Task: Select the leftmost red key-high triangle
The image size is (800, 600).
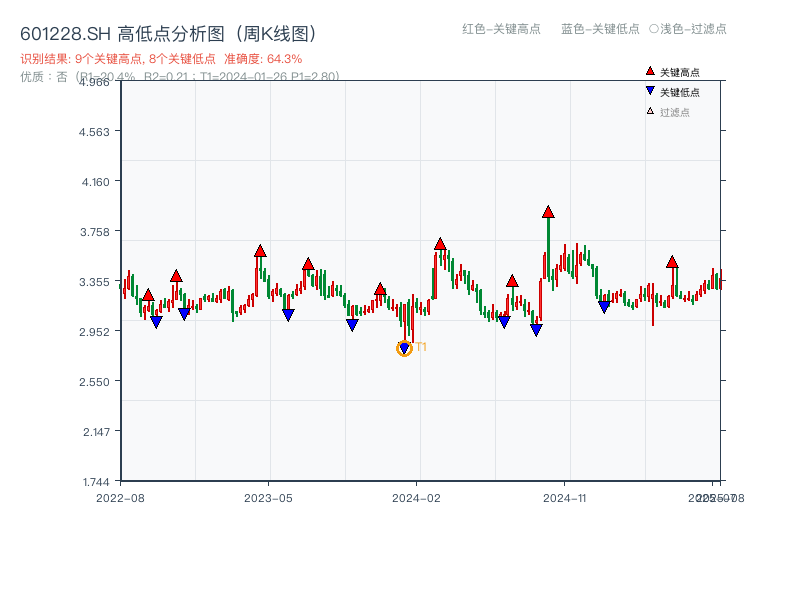Action: [x=148, y=295]
